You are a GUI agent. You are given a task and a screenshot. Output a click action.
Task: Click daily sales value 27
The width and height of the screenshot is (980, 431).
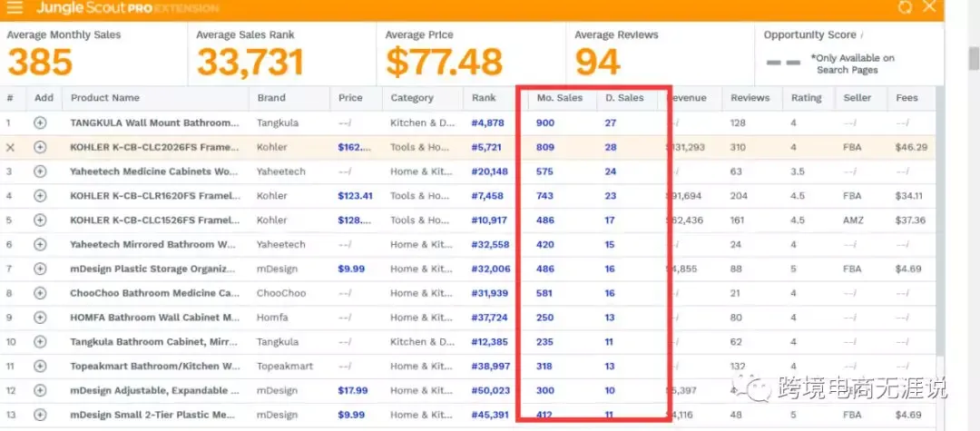coord(611,123)
